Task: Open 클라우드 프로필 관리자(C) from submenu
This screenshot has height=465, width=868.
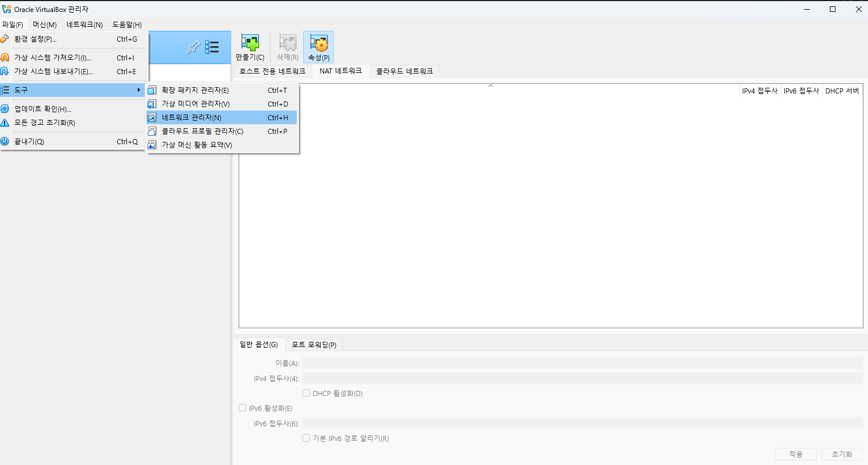Action: coord(222,131)
